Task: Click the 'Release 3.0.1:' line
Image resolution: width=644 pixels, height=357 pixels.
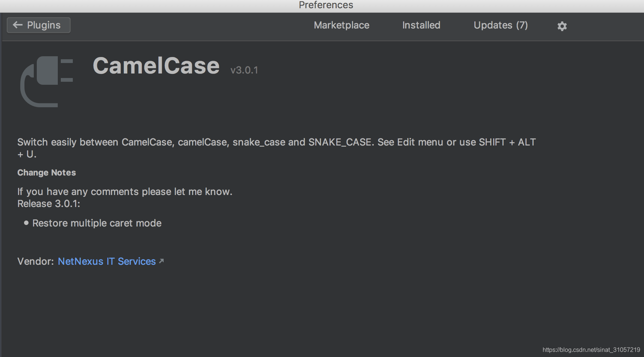Action: (x=49, y=204)
